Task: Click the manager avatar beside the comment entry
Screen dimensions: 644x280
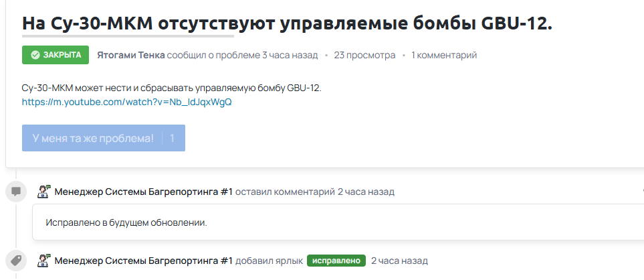Action: coord(43,192)
